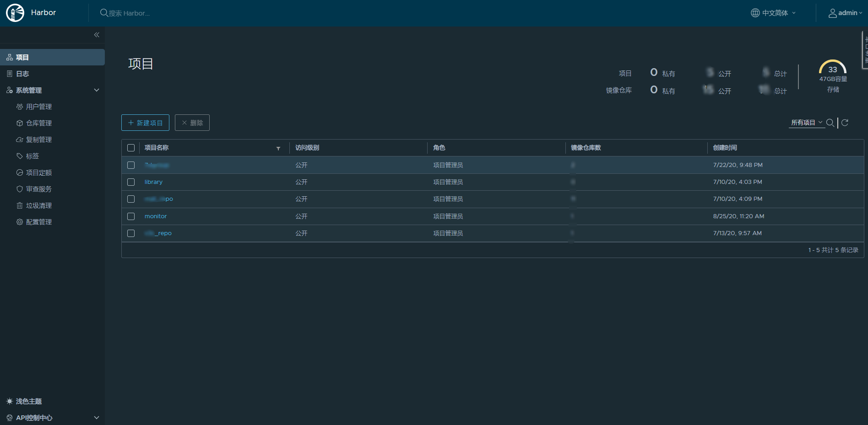Expand the API控制中心 section
The width and height of the screenshot is (868, 425).
coord(97,418)
